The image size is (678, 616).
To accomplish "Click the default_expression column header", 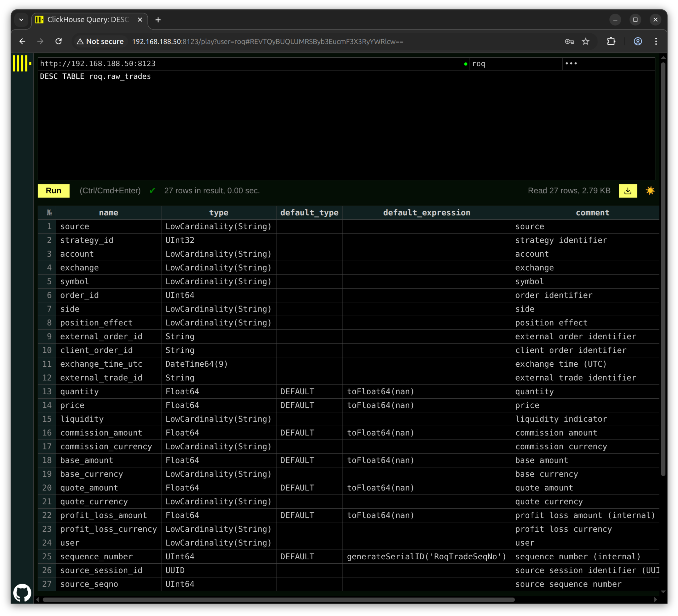I will pyautogui.click(x=427, y=213).
